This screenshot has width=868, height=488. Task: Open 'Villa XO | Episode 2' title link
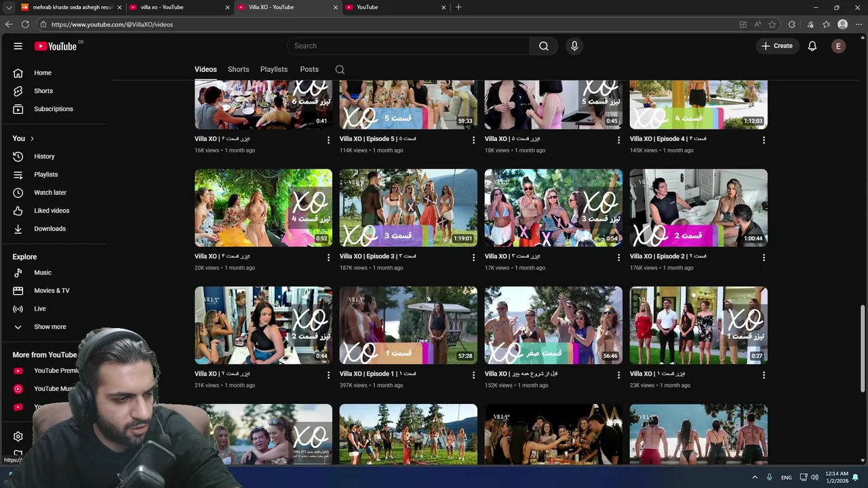(x=668, y=256)
